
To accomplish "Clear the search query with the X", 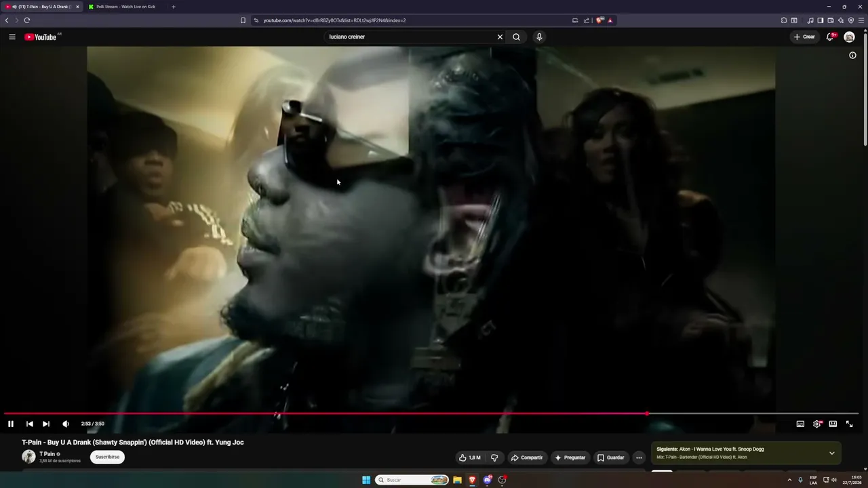I will tap(500, 37).
